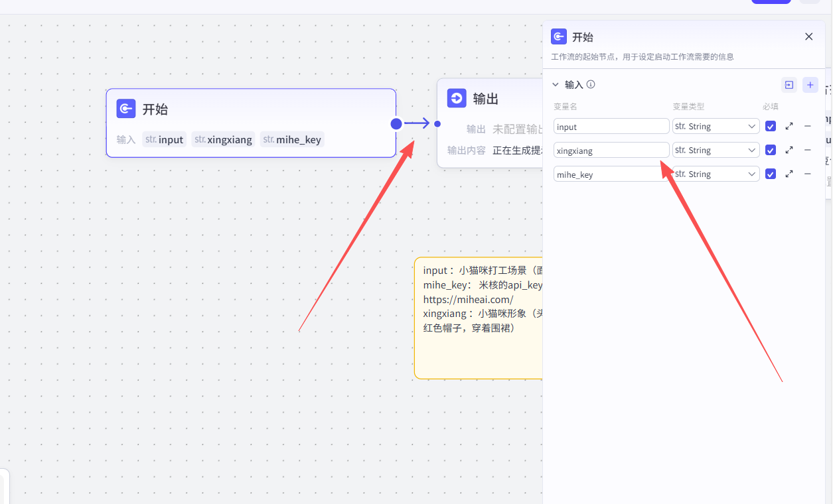This screenshot has width=833, height=504.
Task: Close the 开始 settings panel
Action: tap(808, 36)
